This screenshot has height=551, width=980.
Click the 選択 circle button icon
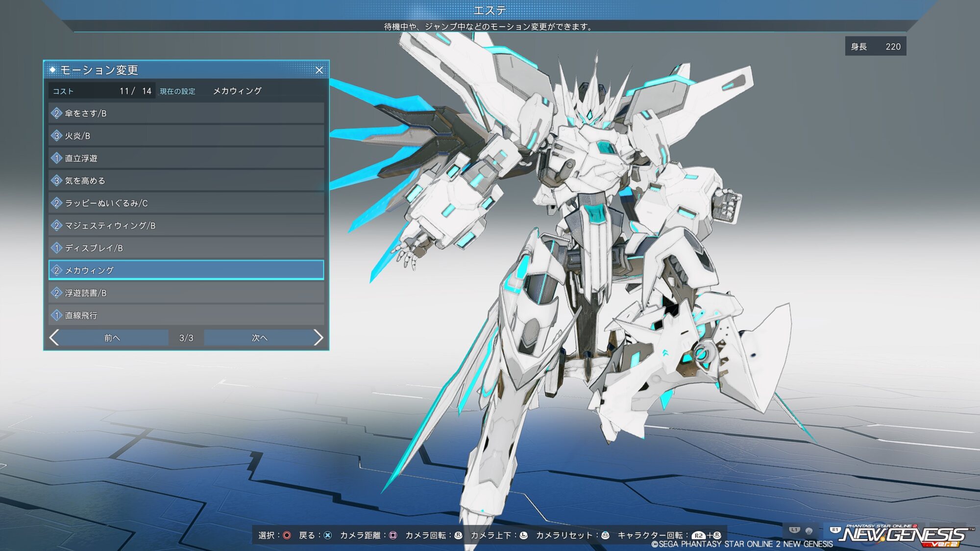point(287,535)
